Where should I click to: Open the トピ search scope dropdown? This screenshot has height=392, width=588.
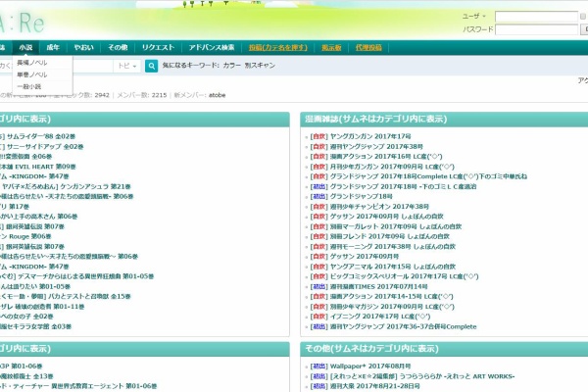(127, 66)
